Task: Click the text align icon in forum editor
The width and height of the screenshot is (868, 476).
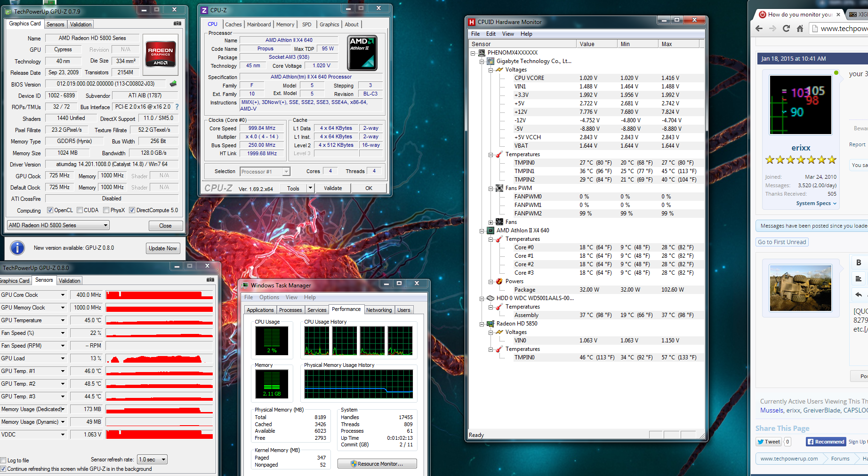Action: coord(858,278)
